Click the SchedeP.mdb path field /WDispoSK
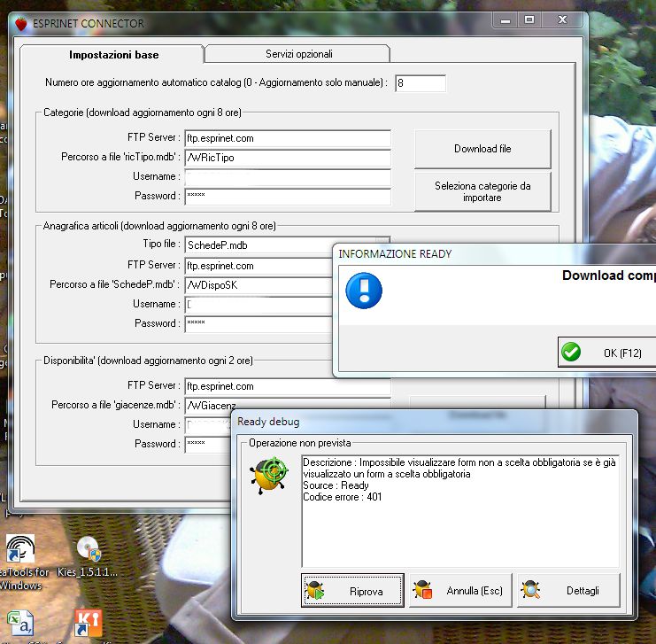656x644 pixels. pos(259,285)
